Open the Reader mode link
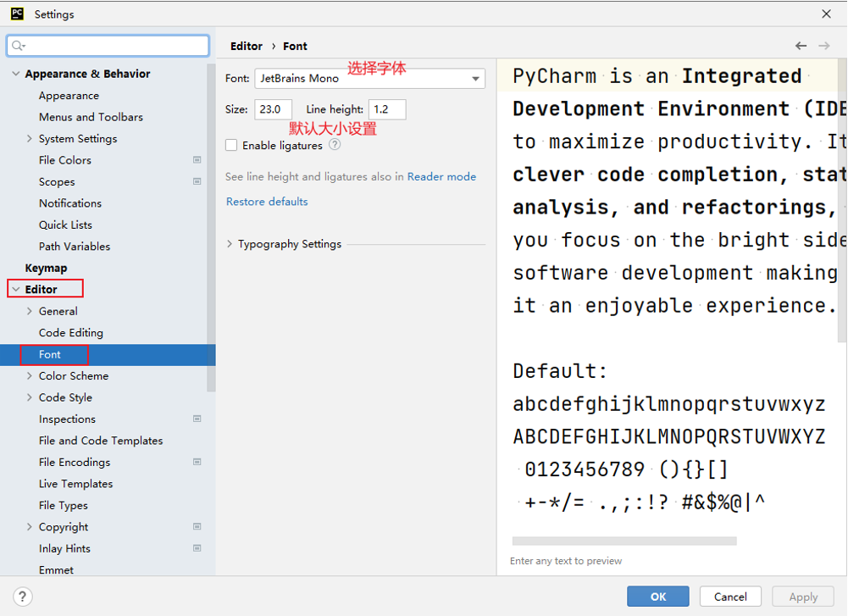The image size is (848, 616). pyautogui.click(x=441, y=177)
